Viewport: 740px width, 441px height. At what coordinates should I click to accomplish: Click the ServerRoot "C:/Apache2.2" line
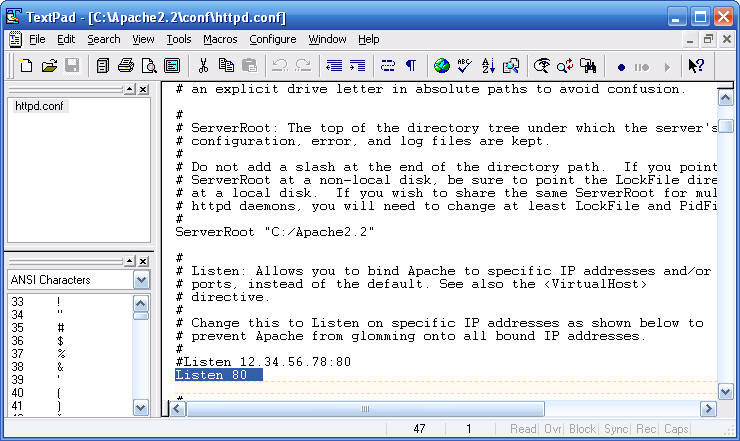tap(275, 232)
